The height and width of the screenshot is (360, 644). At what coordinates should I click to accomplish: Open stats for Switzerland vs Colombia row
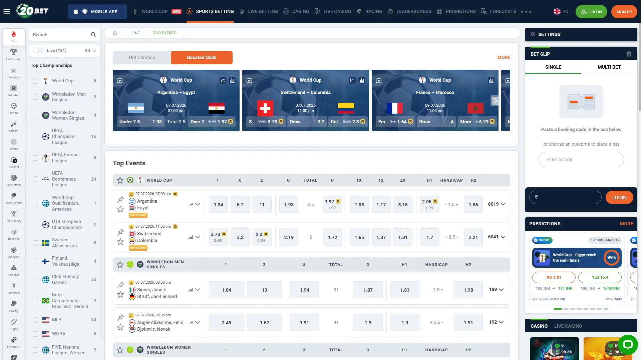[x=191, y=237]
